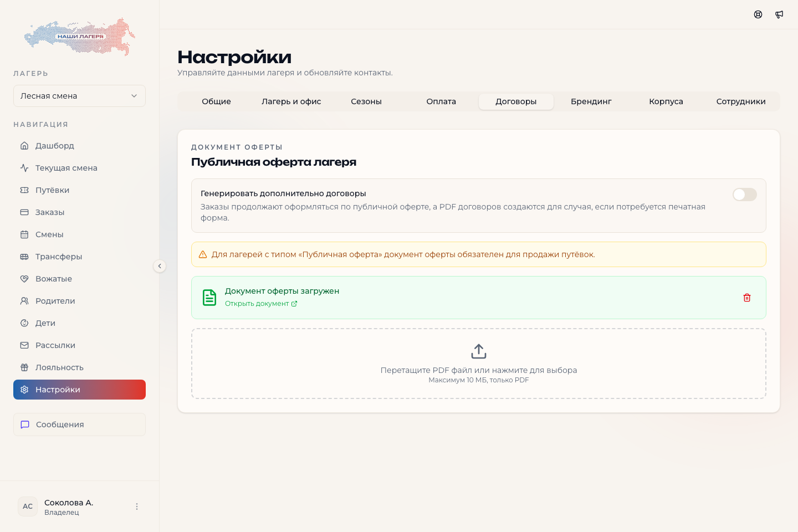
Task: Click the Владелец role label
Action: pos(62,513)
